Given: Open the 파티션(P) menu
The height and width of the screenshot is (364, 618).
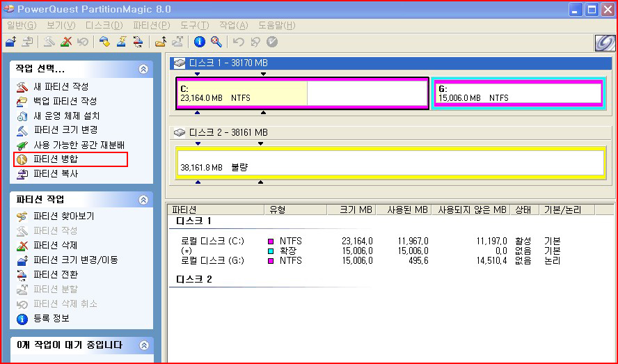Looking at the screenshot, I should click(151, 25).
